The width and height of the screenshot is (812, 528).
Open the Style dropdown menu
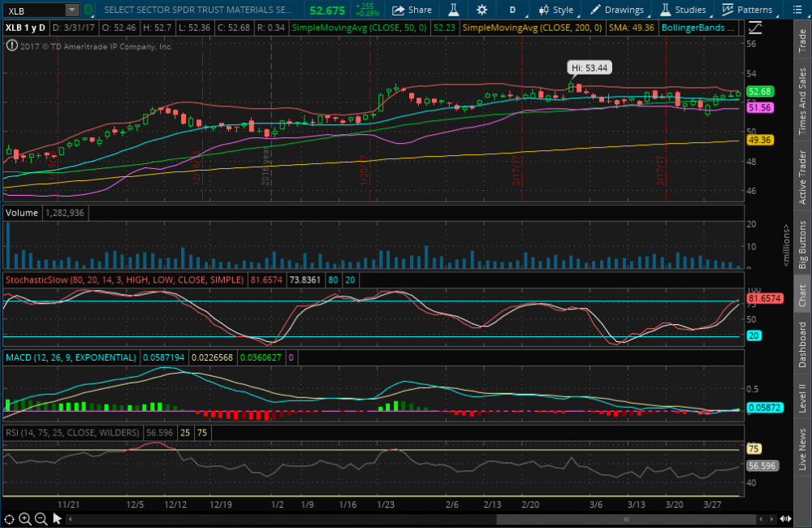pos(555,10)
